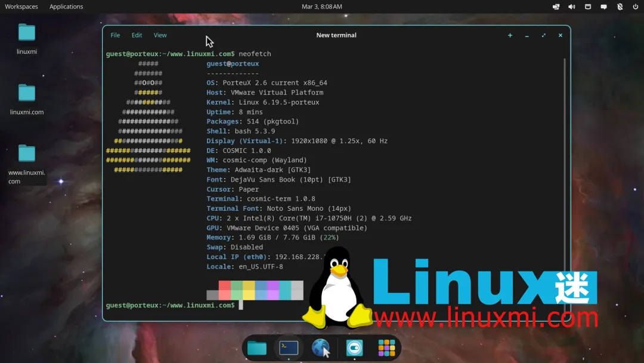Click the 'DE: COSMIC 1.0.0' line
The width and height of the screenshot is (644, 363).
[x=239, y=150]
